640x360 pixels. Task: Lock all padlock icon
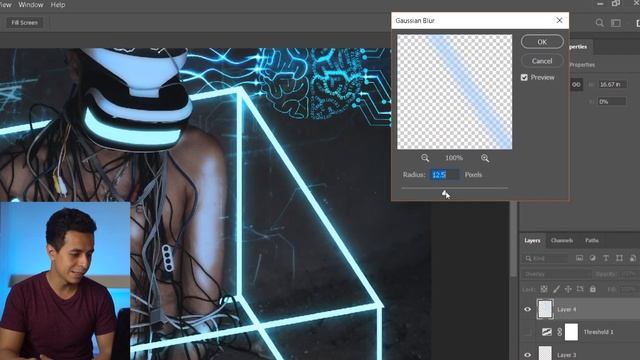coord(593,289)
